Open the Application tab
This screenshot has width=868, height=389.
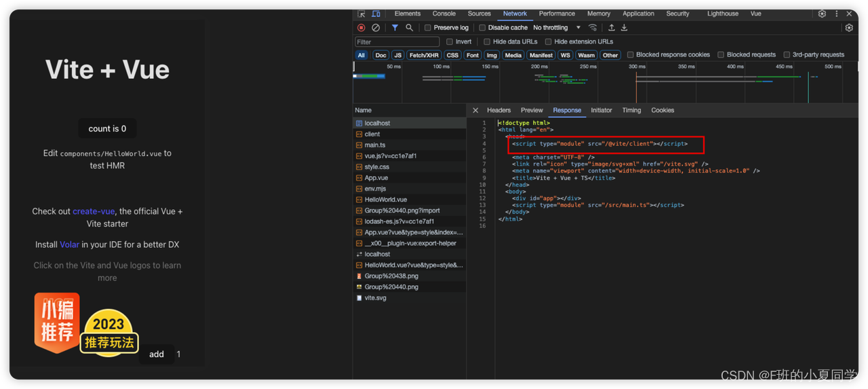coord(639,14)
